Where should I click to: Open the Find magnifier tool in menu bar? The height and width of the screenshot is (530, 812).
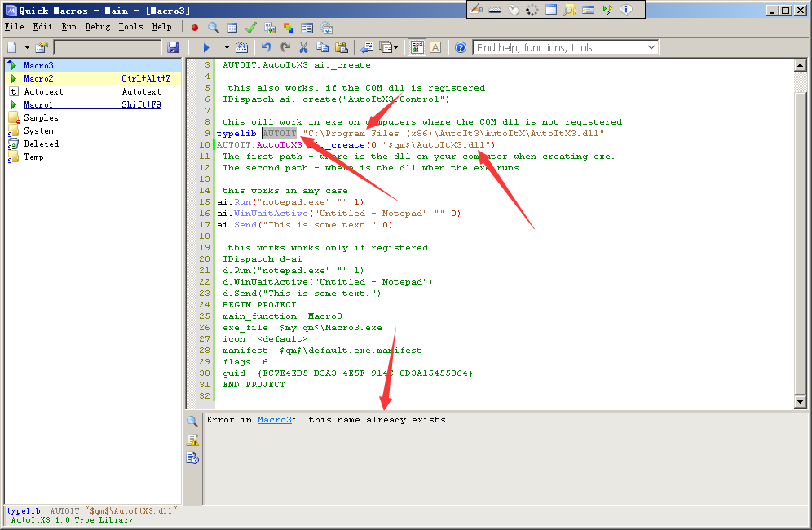(214, 28)
